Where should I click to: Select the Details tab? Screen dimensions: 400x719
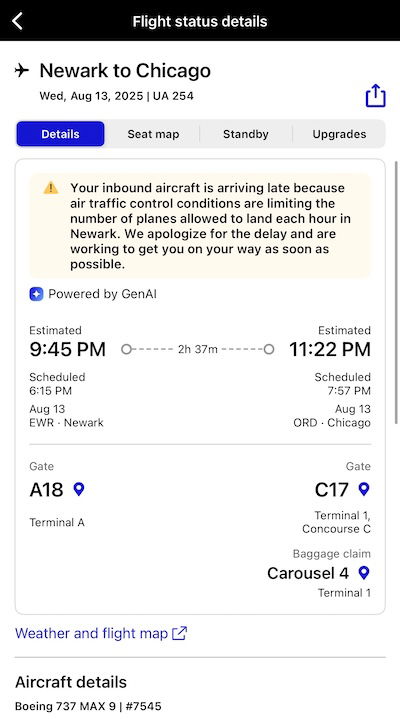(x=61, y=134)
